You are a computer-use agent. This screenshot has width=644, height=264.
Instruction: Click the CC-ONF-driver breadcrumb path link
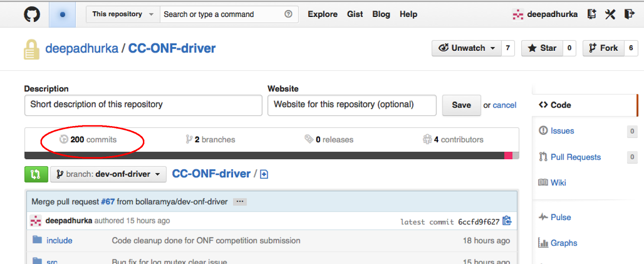[211, 174]
